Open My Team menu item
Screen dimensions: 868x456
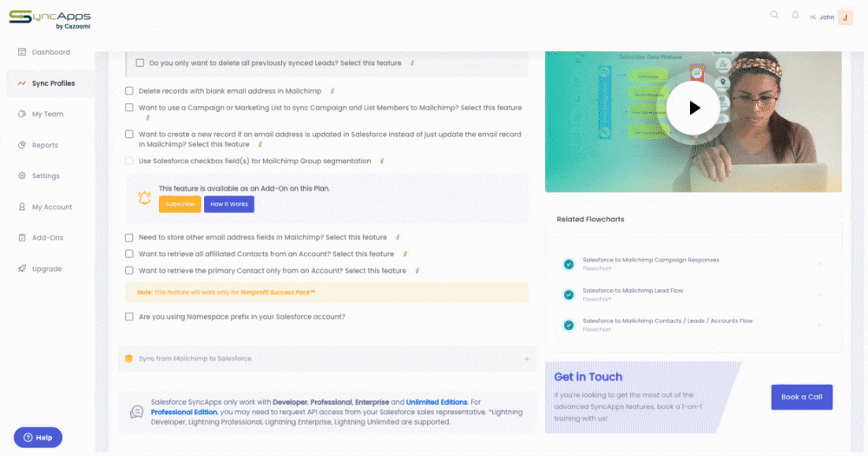coord(48,114)
